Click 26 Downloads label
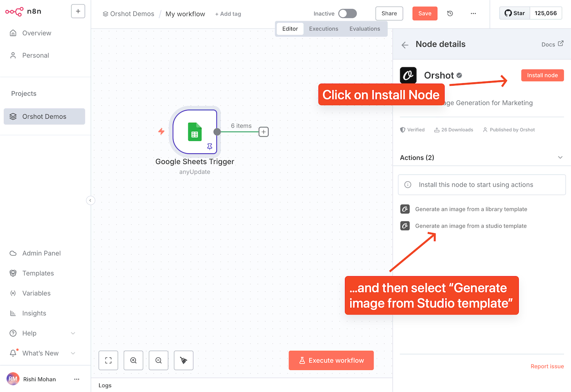 tap(454, 130)
